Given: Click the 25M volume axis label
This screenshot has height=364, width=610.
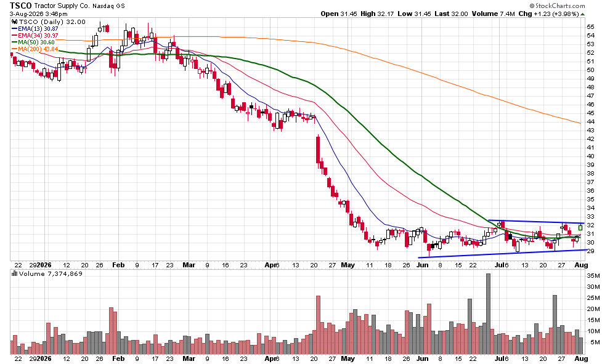Looking at the screenshot, I should 593,298.
